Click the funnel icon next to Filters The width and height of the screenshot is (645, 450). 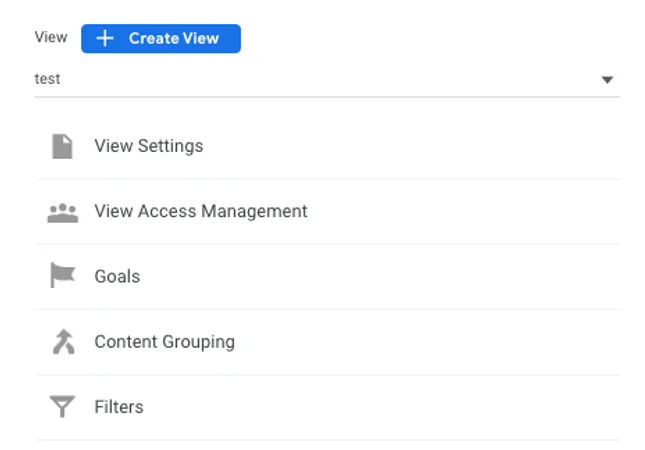point(62,406)
